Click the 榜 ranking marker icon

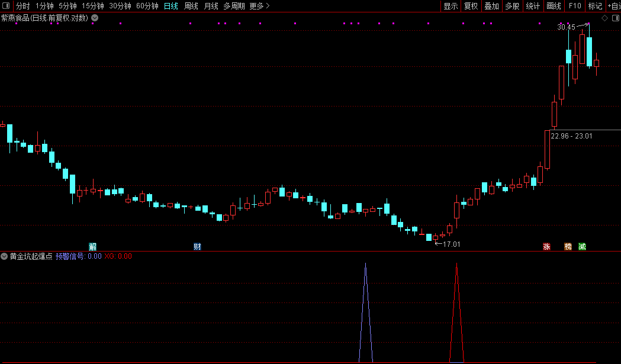(568, 247)
